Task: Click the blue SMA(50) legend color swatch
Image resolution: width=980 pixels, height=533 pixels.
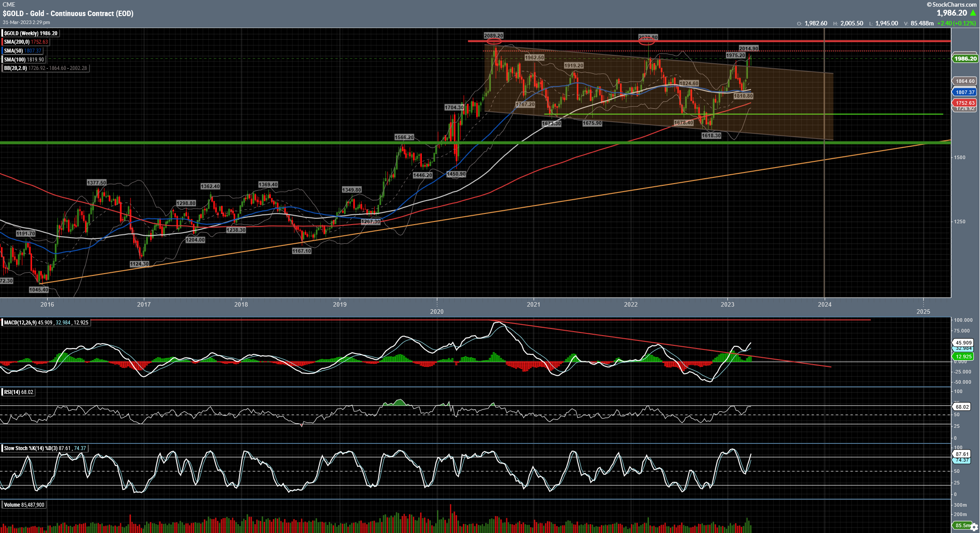Action: point(3,51)
